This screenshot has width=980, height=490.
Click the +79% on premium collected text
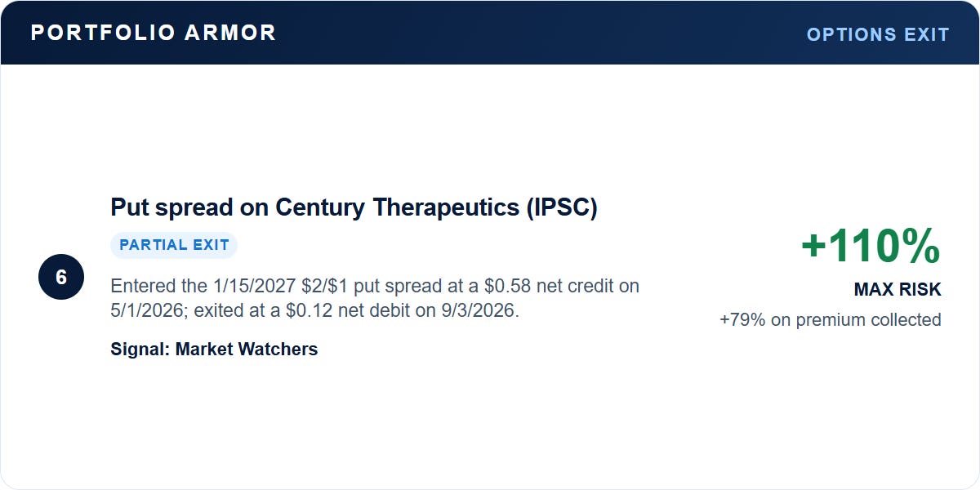[x=831, y=319]
